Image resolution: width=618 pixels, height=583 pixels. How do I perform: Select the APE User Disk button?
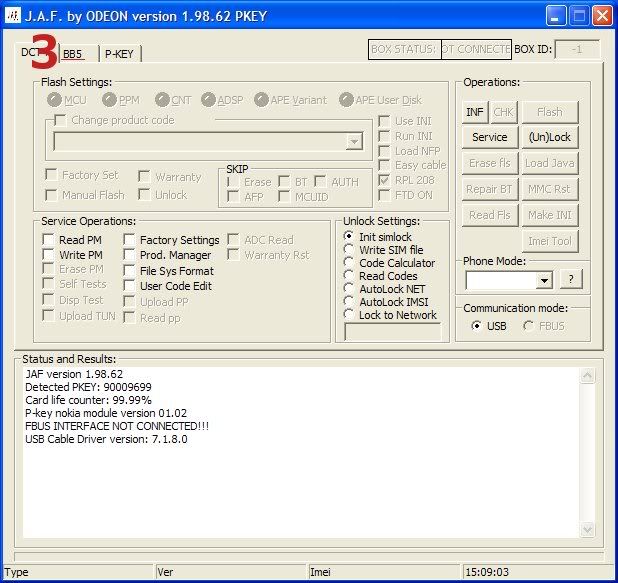[346, 100]
